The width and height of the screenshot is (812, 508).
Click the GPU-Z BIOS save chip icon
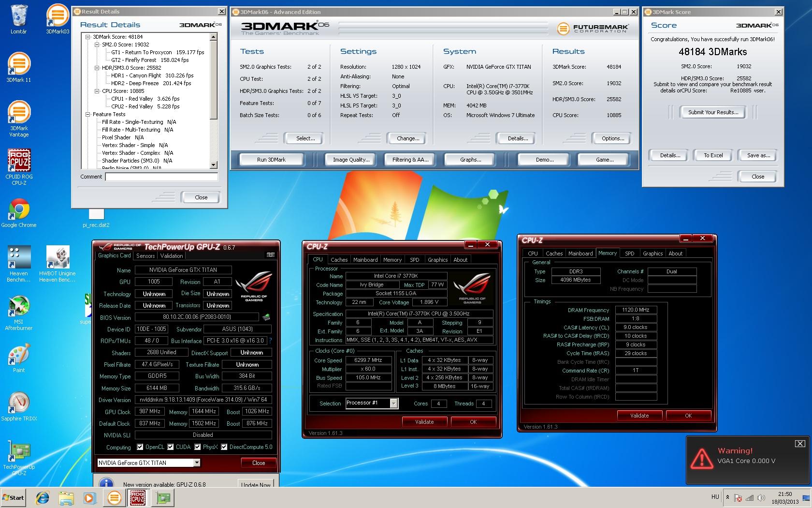click(x=266, y=317)
